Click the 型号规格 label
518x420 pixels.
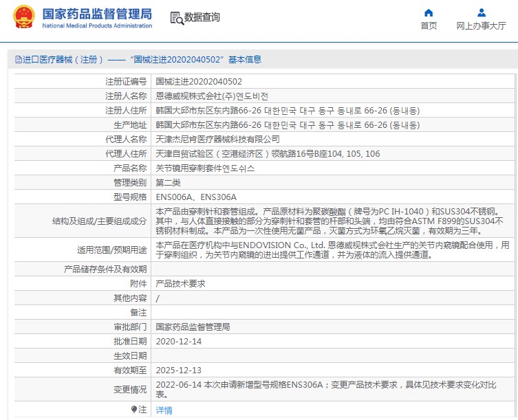(x=130, y=197)
